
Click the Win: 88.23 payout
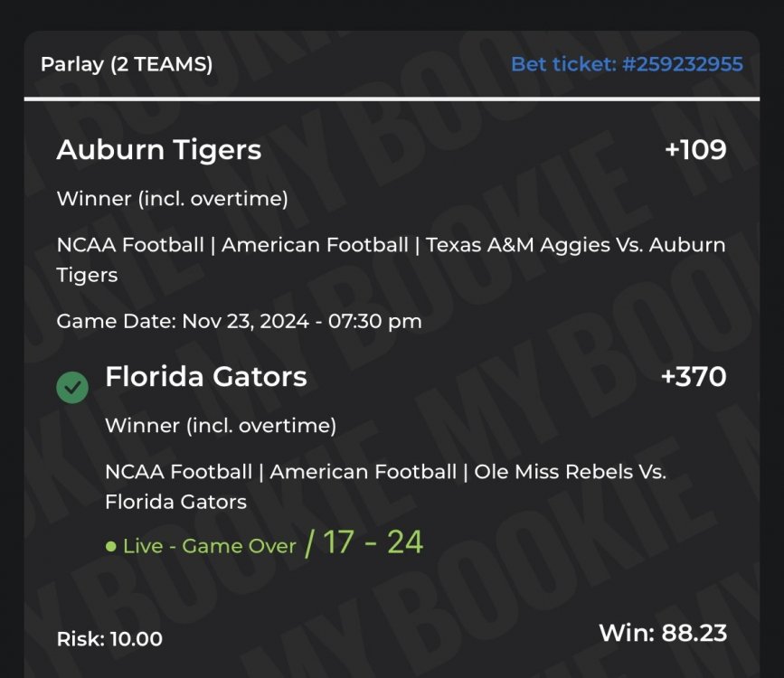pos(663,633)
